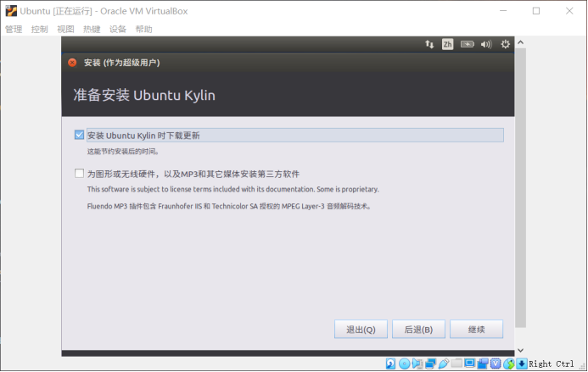Close the installer with the red X button
Screen dimensions: 588x372
(x=72, y=63)
